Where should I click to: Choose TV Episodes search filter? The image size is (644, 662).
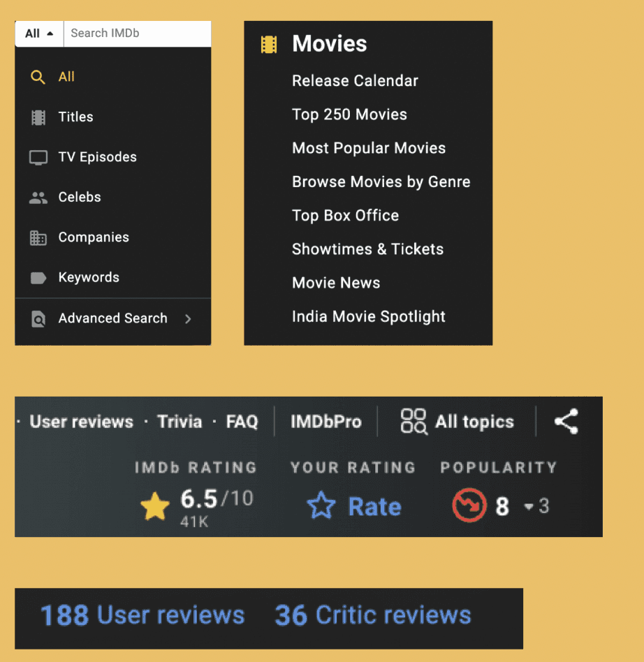point(112,157)
